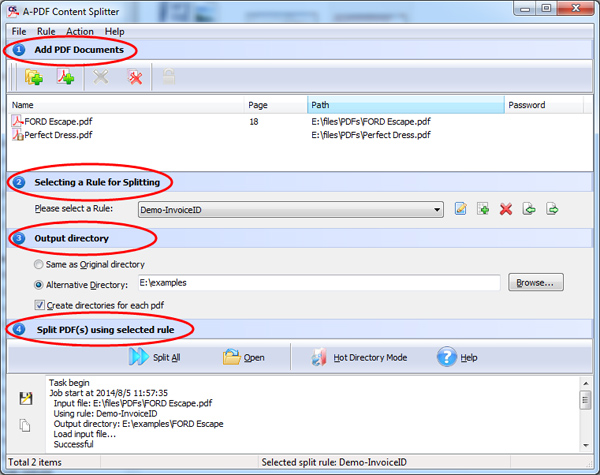Open the split rule dropdown Demo-InvoiceID
Viewport: 600px width, 475px height.
[x=291, y=210]
